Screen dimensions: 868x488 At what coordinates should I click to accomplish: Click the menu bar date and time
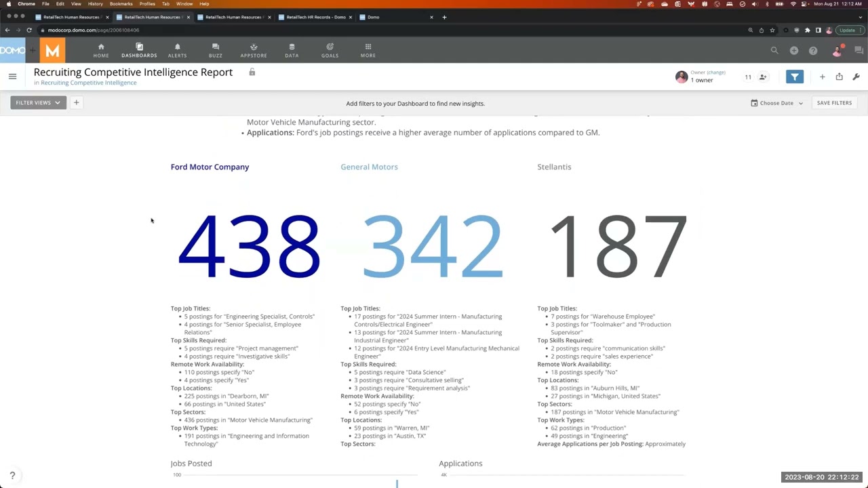tap(837, 4)
